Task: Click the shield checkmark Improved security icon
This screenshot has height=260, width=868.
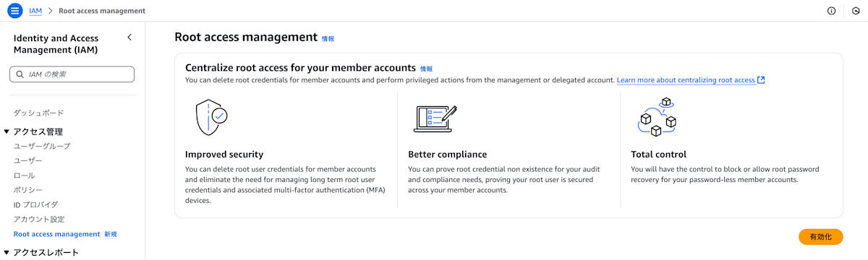Action: 211,117
